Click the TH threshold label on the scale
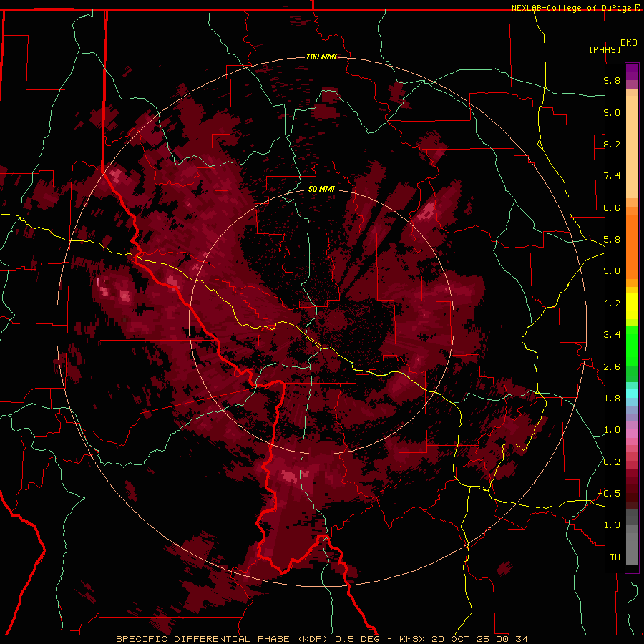 point(615,557)
